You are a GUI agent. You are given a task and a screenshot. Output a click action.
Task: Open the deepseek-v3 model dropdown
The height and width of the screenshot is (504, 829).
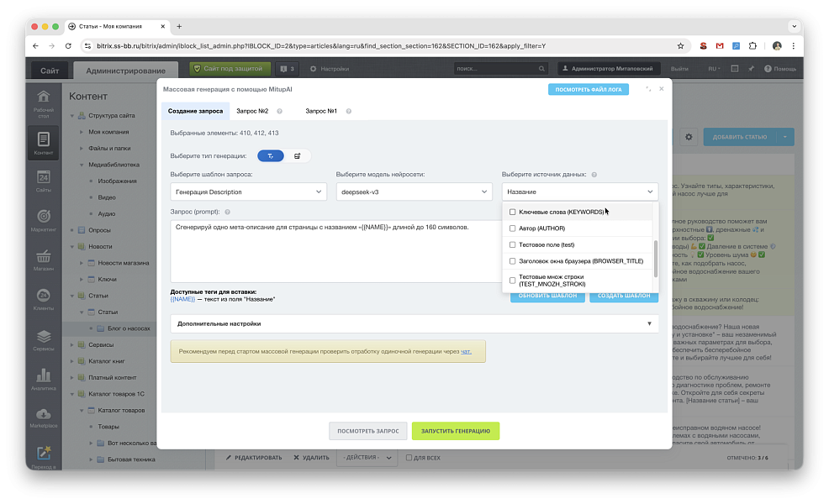[x=414, y=192]
